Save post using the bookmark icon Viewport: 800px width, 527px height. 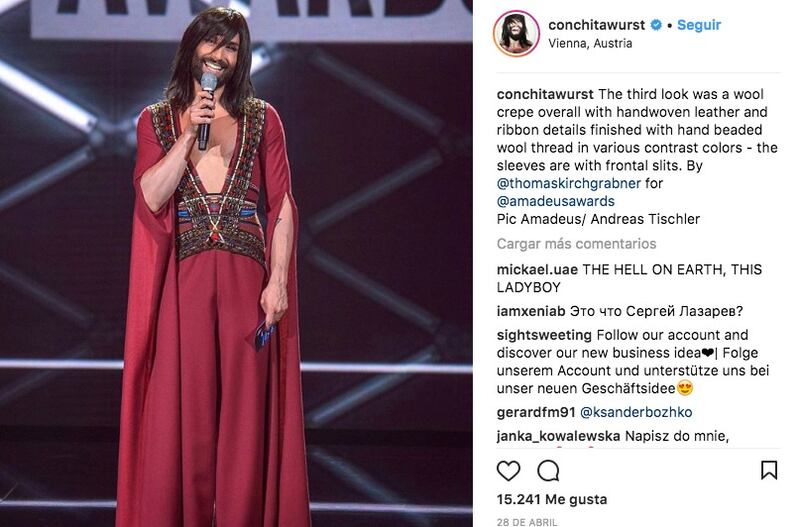[x=769, y=470]
